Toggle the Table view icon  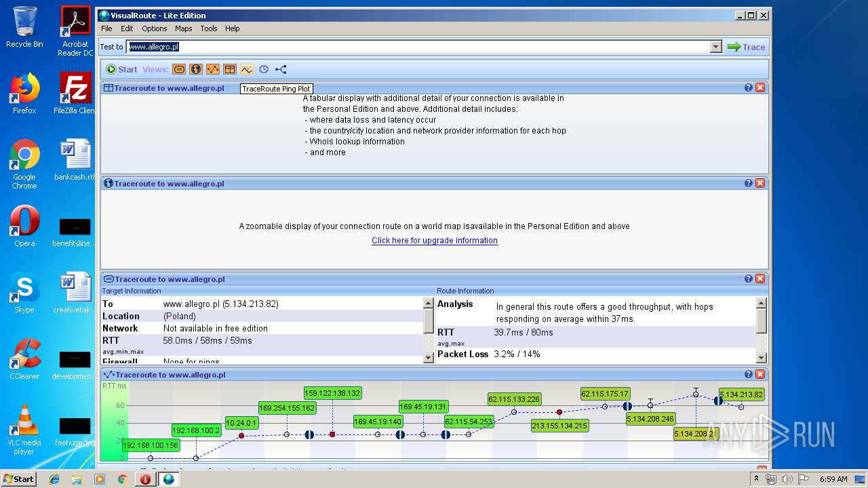point(230,69)
